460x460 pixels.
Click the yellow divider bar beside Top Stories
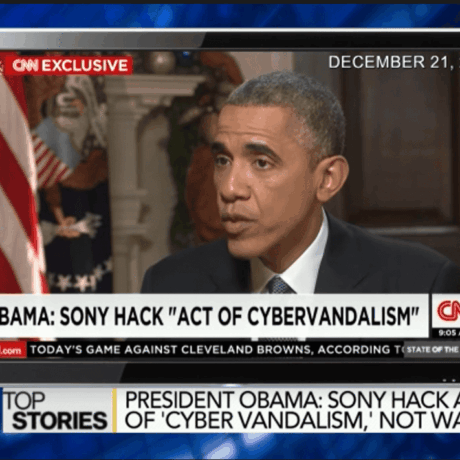point(114,410)
